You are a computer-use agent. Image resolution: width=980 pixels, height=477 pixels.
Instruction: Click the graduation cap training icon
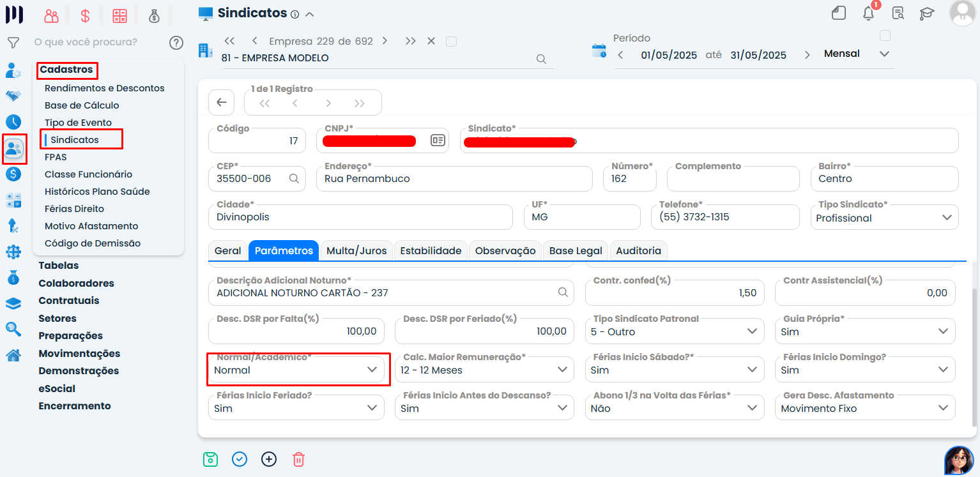tap(926, 13)
